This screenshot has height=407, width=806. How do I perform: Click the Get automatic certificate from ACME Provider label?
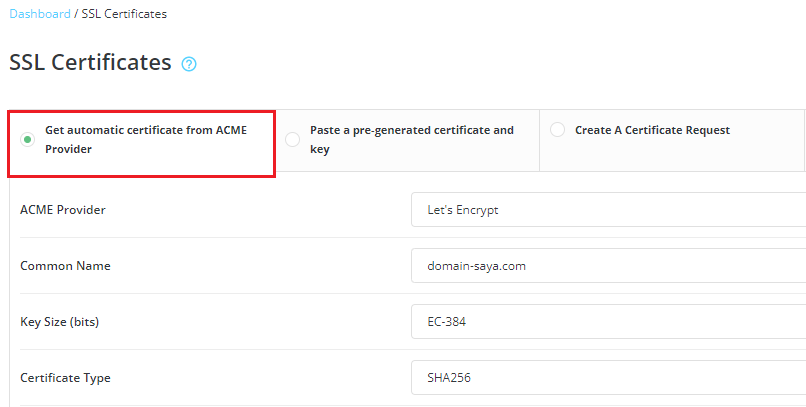click(x=146, y=139)
